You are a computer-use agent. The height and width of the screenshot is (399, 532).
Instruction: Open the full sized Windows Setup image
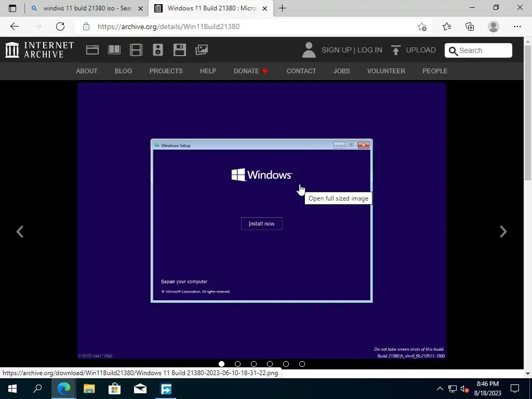262,220
